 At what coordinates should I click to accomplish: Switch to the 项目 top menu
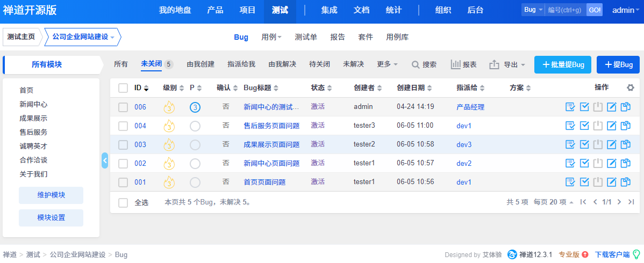coord(247,10)
